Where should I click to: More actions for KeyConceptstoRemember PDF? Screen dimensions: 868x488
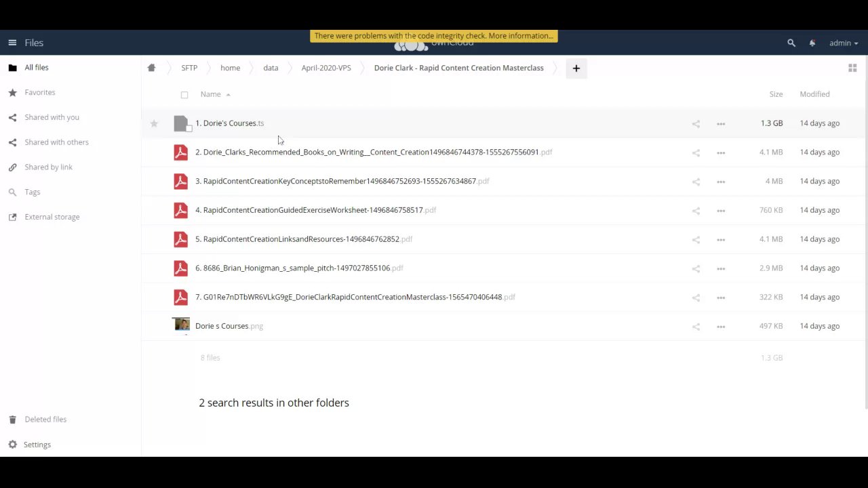[x=721, y=182]
